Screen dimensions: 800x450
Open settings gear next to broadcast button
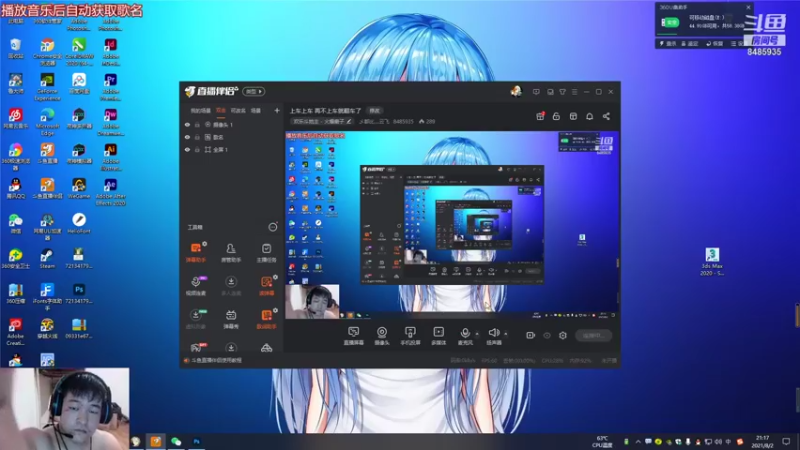coord(563,335)
